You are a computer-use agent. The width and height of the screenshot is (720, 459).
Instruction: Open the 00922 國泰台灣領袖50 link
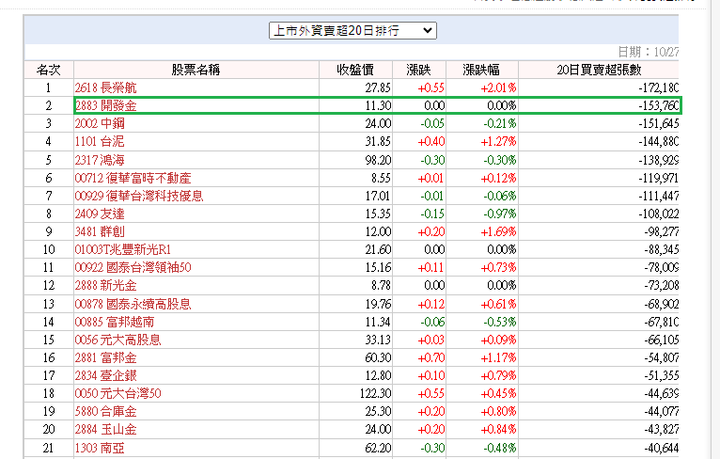tap(133, 267)
